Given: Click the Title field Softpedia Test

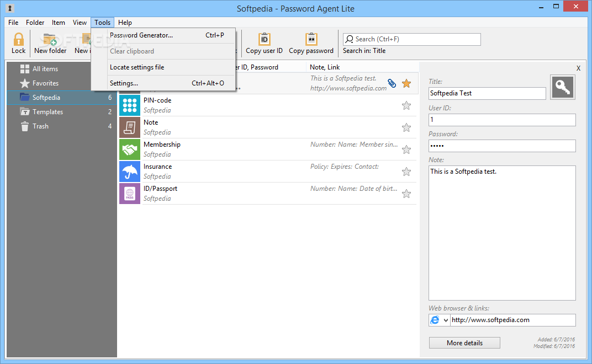Looking at the screenshot, I should point(487,93).
